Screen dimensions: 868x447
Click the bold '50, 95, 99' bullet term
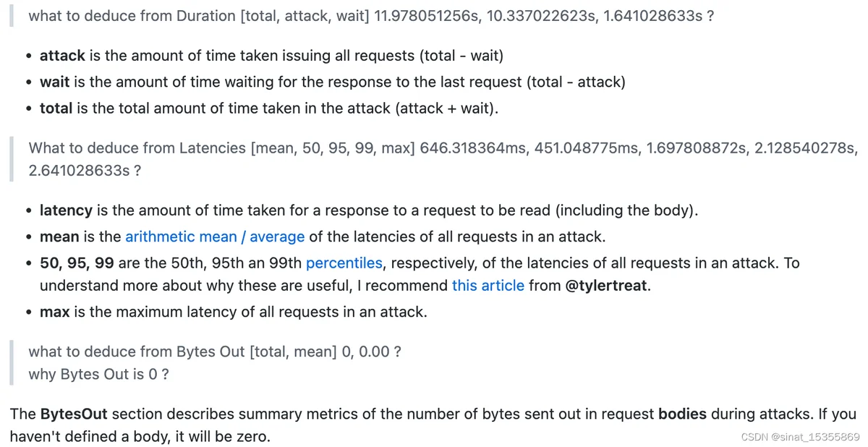pos(77,263)
